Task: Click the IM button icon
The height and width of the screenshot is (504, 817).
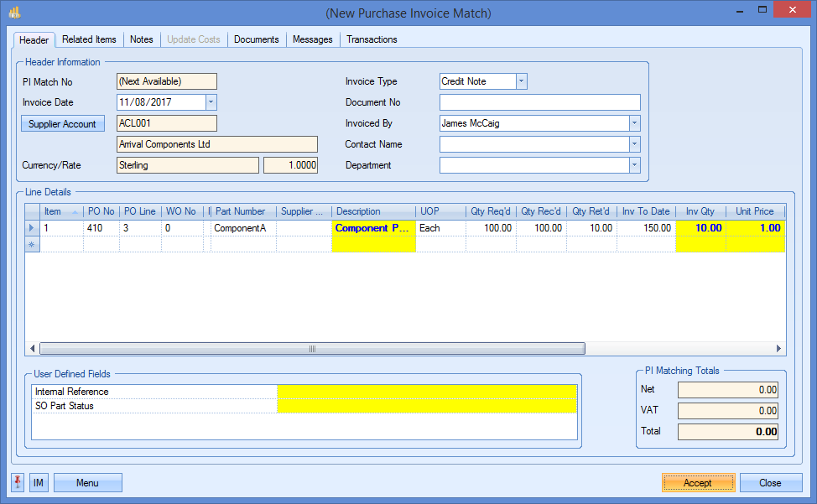Action: 39,482
